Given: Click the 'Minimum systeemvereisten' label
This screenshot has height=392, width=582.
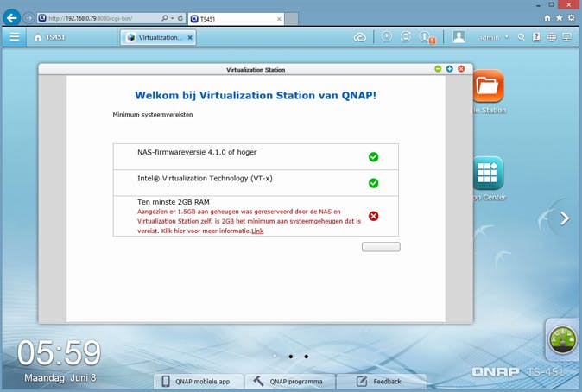Looking at the screenshot, I should tap(153, 115).
